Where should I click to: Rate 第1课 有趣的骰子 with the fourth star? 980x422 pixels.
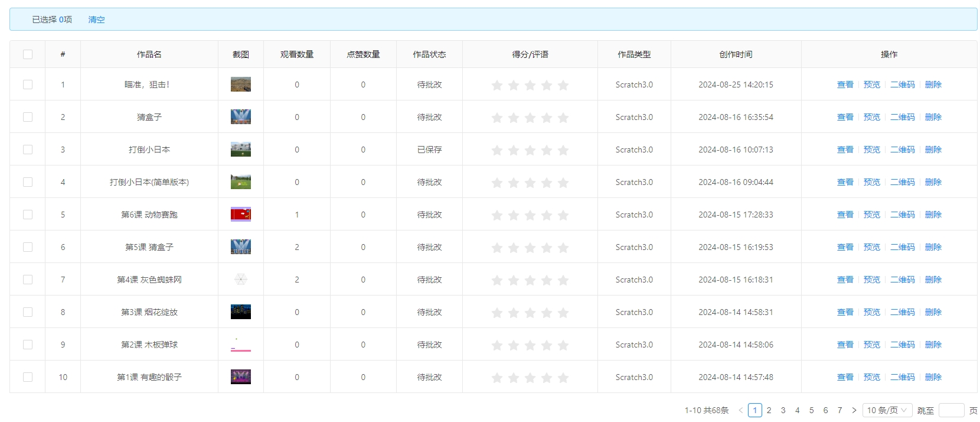point(547,378)
